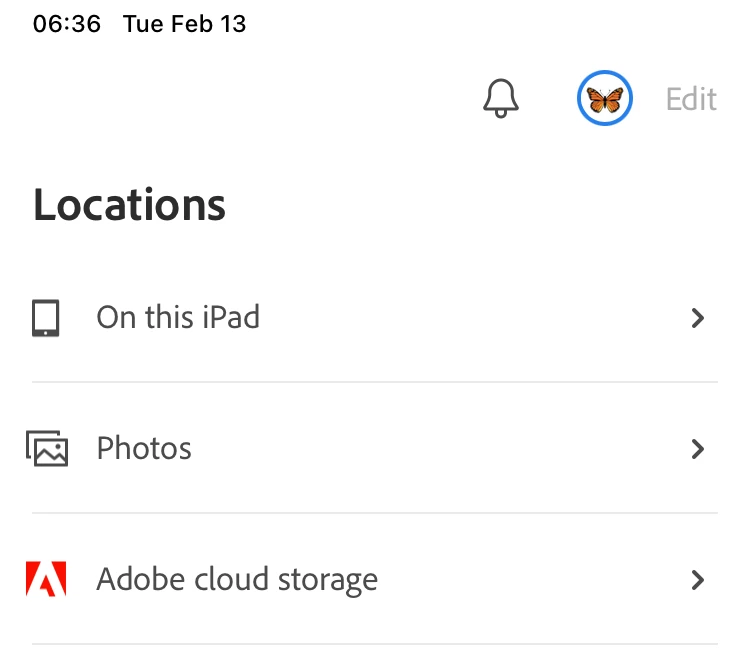Tap the 06:36 clock in status bar
The image size is (750, 671).
[67, 24]
